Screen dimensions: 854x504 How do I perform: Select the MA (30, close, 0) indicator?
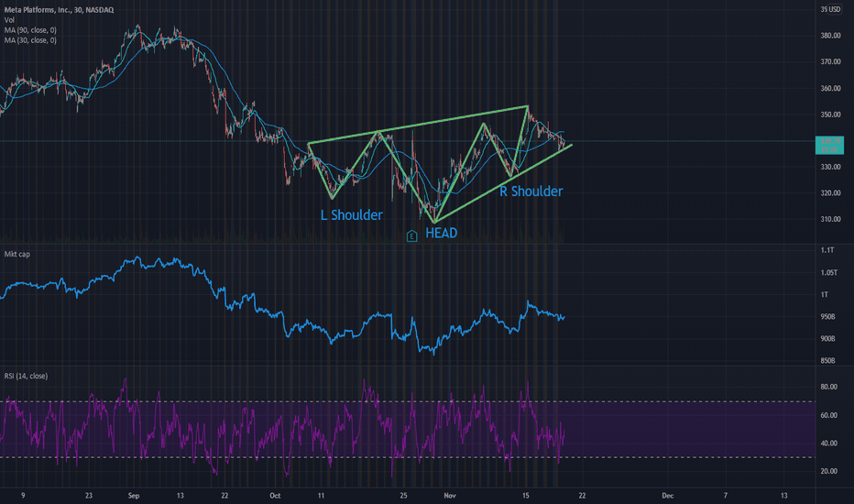30,40
